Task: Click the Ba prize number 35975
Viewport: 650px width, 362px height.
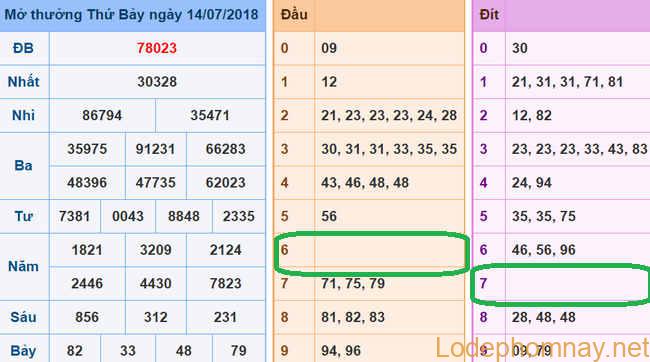Action: [x=87, y=149]
